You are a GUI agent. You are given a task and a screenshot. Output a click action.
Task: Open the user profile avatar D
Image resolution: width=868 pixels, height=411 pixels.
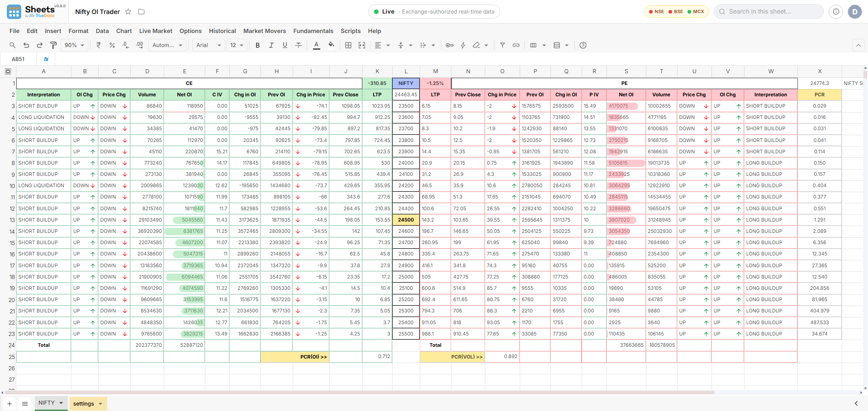(854, 12)
